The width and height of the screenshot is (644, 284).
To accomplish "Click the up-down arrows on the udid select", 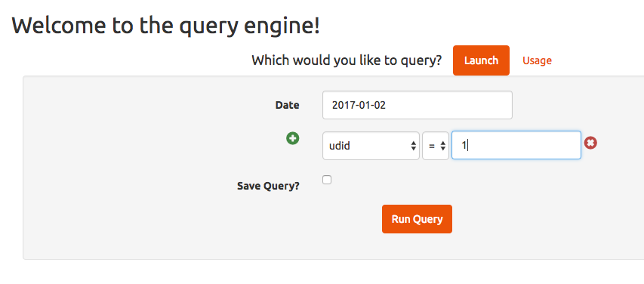I will pyautogui.click(x=413, y=146).
